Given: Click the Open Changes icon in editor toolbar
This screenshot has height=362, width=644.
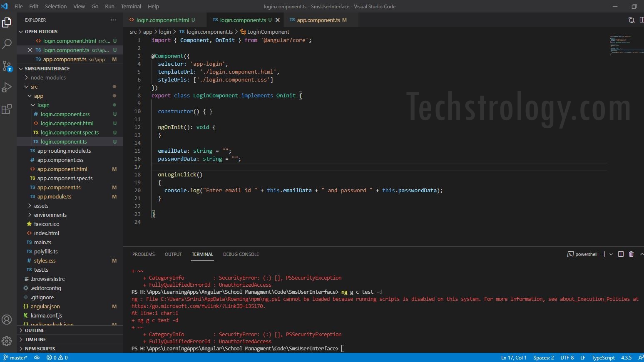Looking at the screenshot, I should tap(632, 20).
